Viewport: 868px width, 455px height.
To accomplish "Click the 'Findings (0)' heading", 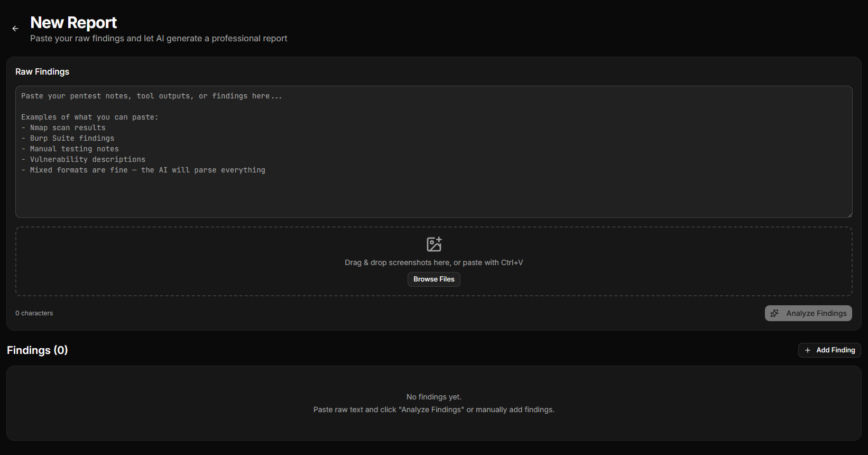I will click(x=38, y=350).
